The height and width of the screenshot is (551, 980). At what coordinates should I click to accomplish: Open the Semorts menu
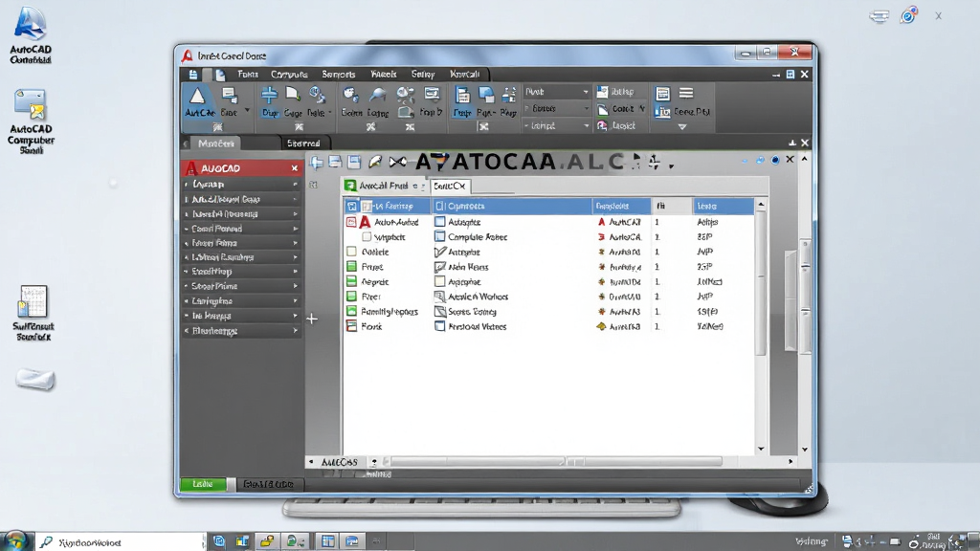[339, 75]
